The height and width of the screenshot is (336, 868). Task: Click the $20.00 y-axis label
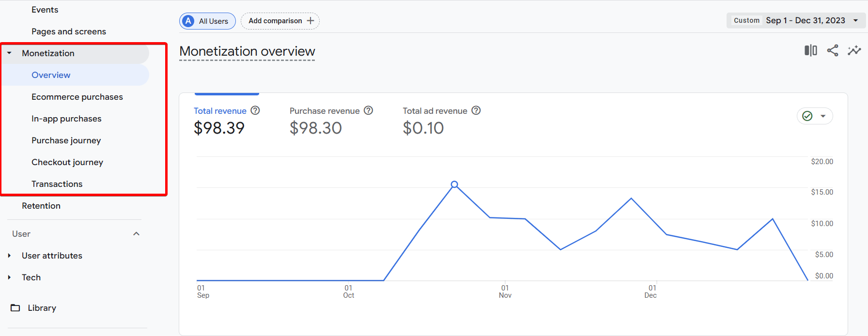pyautogui.click(x=822, y=162)
